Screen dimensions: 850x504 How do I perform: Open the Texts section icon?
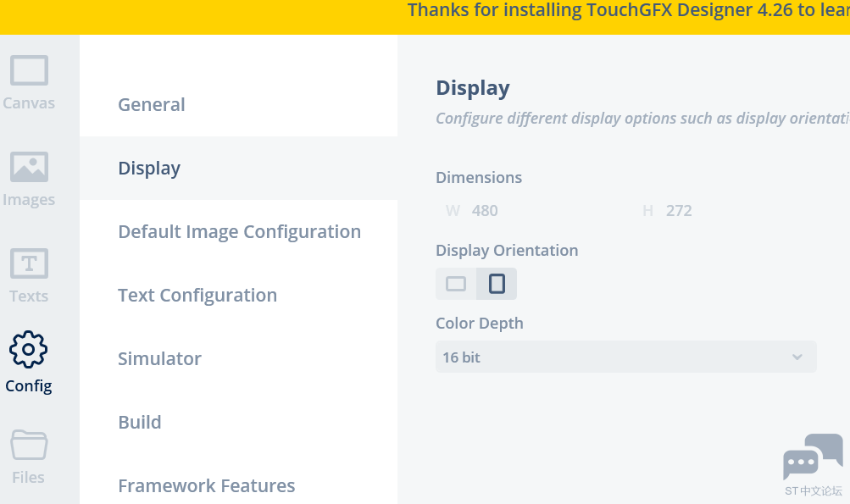pos(30,263)
